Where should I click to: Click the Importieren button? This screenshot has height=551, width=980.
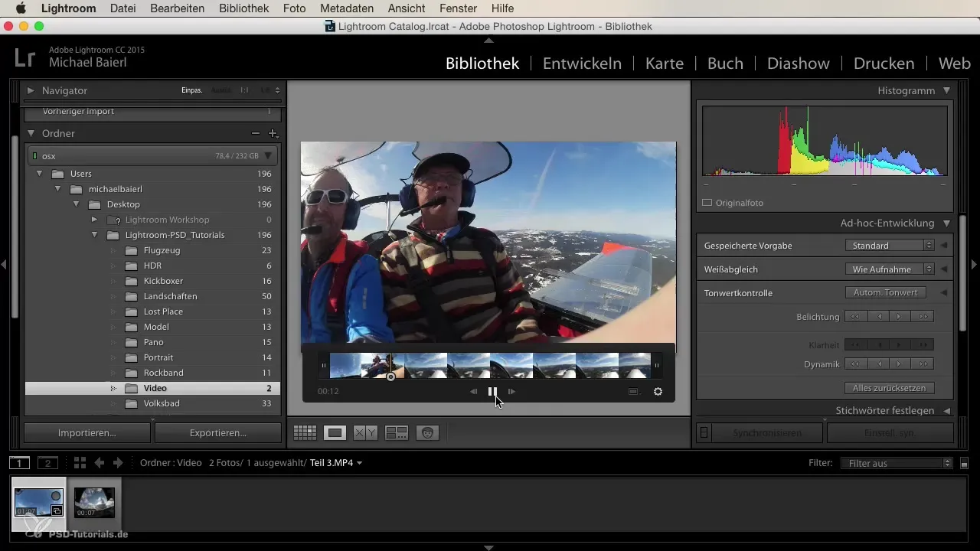[x=87, y=433]
